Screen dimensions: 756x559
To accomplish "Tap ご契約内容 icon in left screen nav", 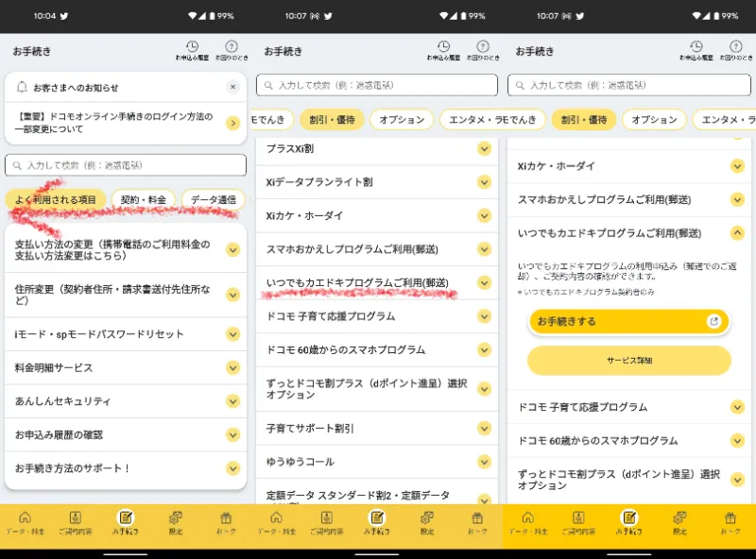I will [x=76, y=523].
